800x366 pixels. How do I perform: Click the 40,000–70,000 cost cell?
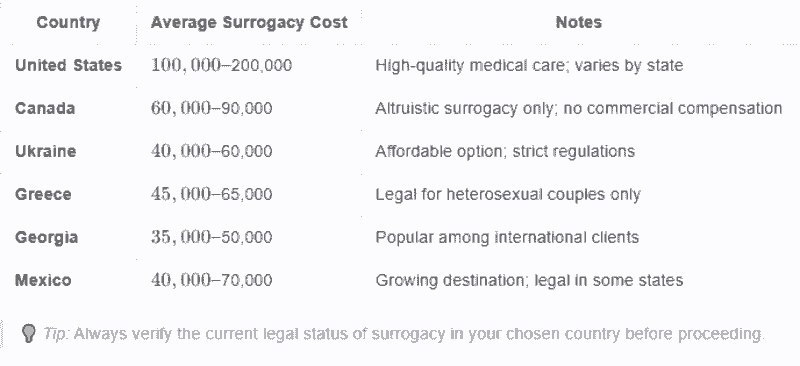212,280
